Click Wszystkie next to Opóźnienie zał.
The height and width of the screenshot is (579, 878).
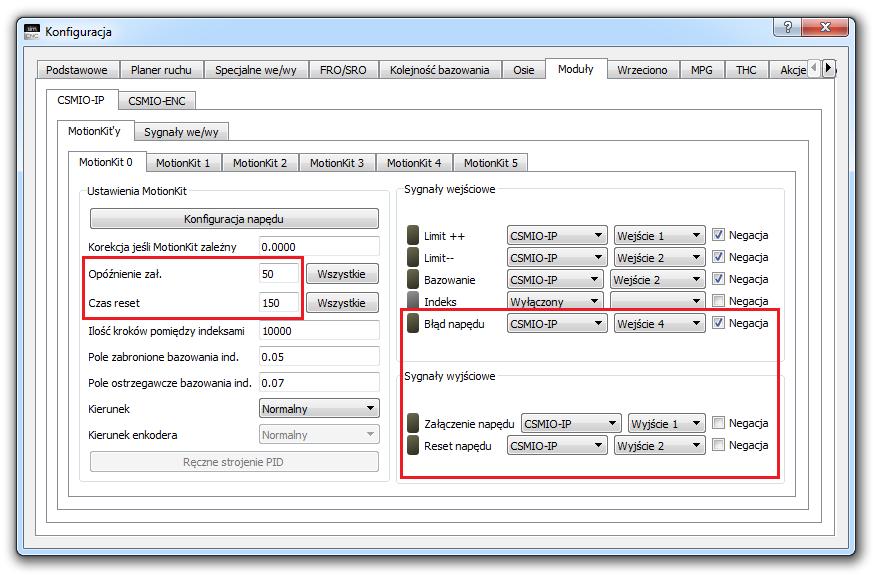point(342,274)
